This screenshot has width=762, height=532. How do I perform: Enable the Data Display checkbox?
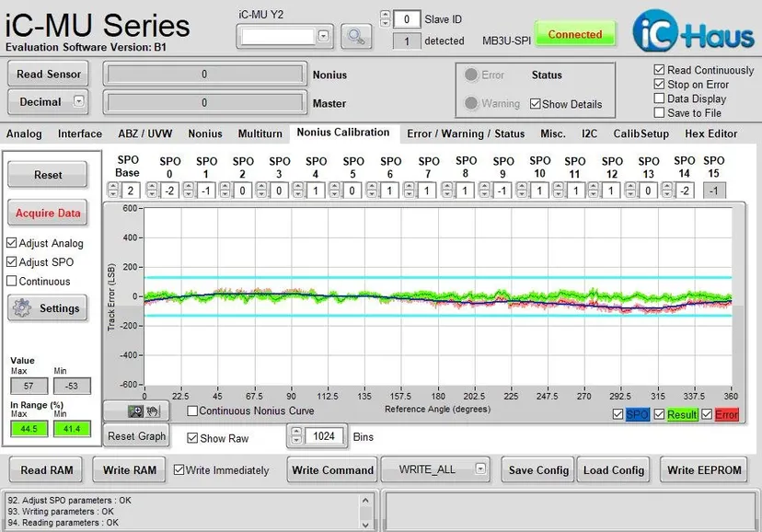(x=659, y=98)
